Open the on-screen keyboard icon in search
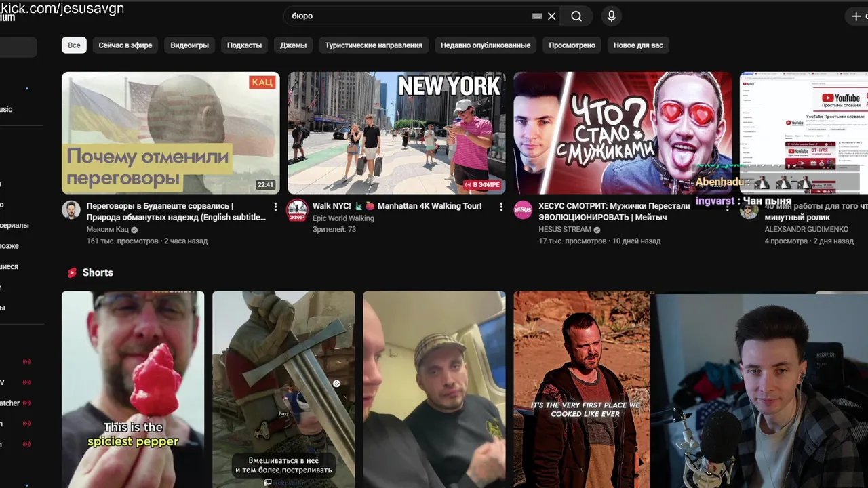This screenshot has width=868, height=488. 537,16
